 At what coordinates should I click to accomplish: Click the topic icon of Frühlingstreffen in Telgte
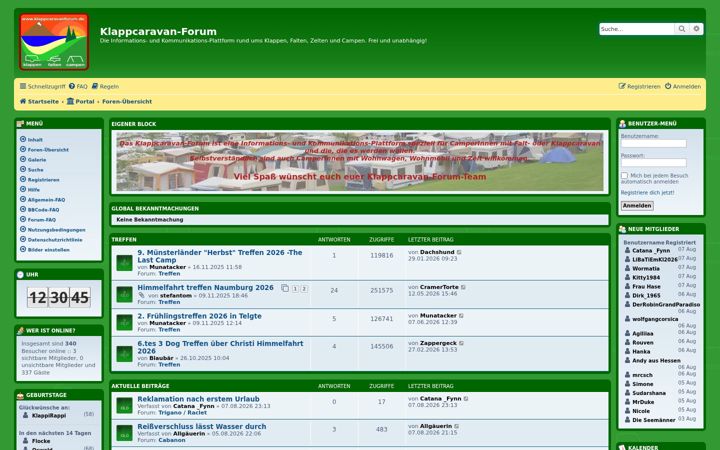124,322
